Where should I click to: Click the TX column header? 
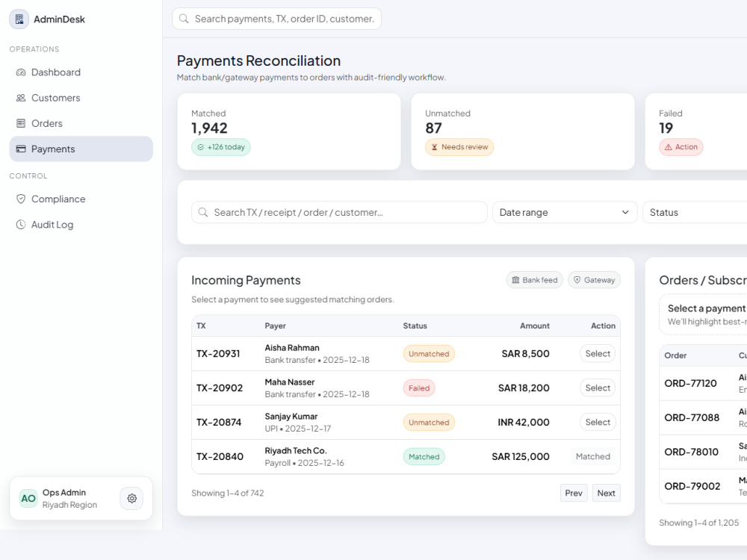(x=201, y=326)
